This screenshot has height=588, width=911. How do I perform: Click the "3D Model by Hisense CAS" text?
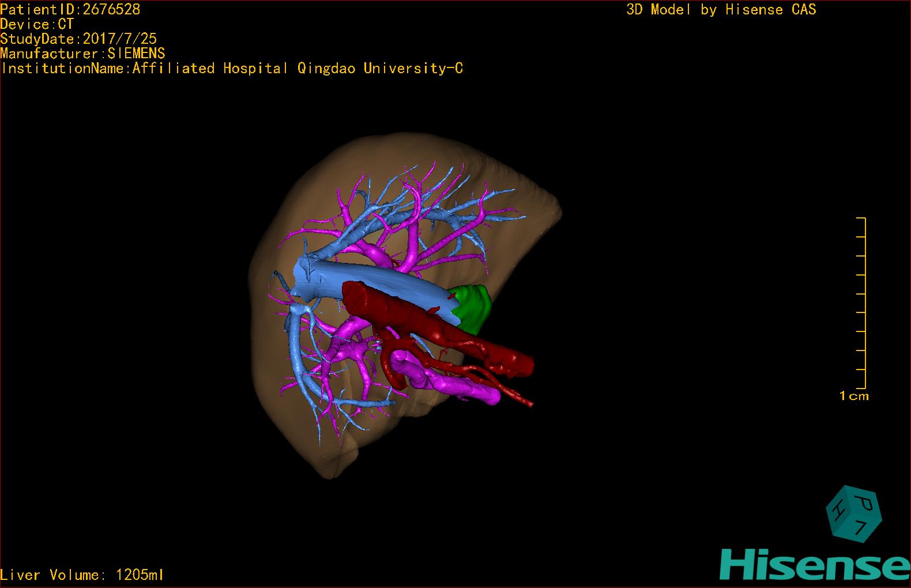point(721,9)
